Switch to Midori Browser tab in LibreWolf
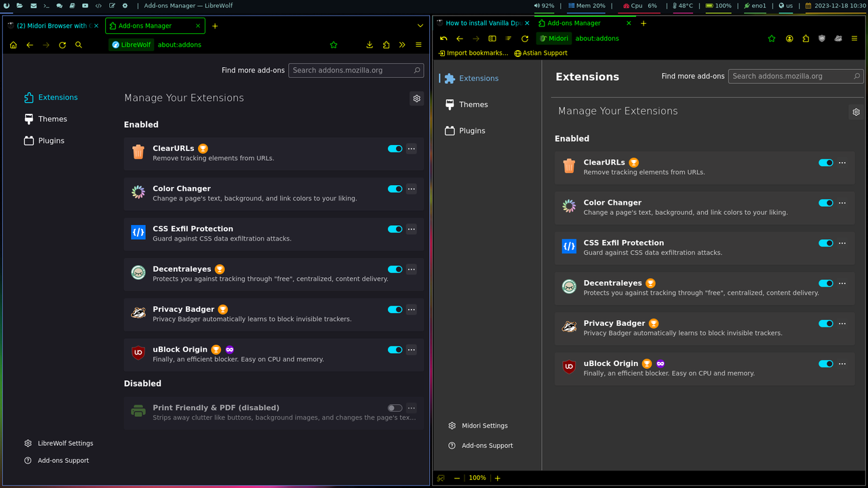Image resolution: width=868 pixels, height=488 pixels. [54, 26]
